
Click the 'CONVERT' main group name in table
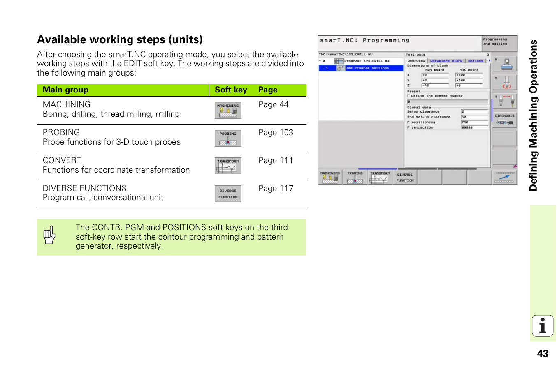(62, 161)
